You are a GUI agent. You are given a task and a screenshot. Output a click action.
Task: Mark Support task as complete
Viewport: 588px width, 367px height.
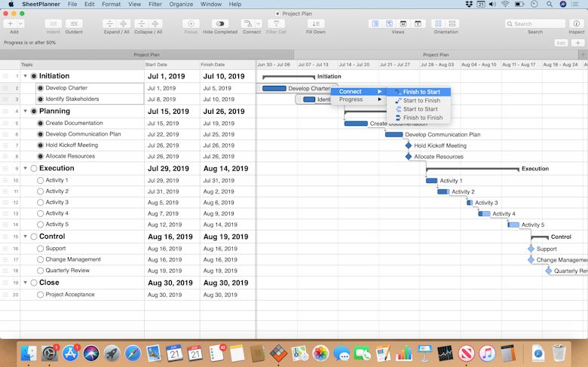coord(41,249)
